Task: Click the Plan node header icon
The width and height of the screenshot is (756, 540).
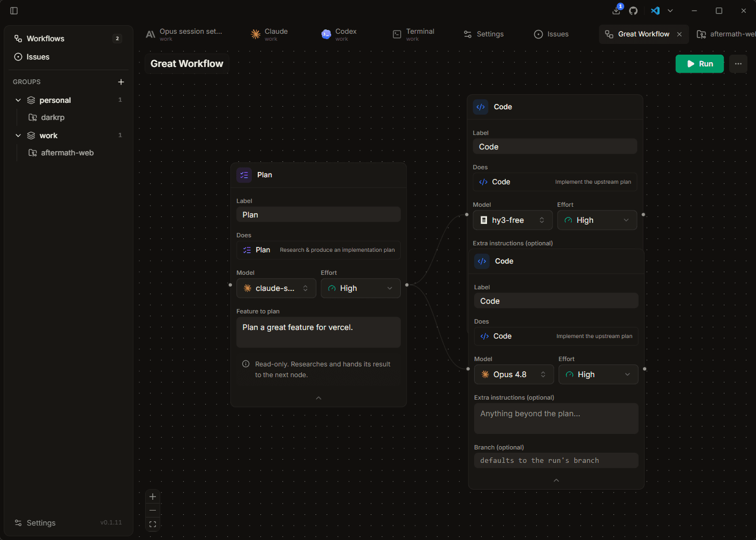Action: tap(244, 175)
